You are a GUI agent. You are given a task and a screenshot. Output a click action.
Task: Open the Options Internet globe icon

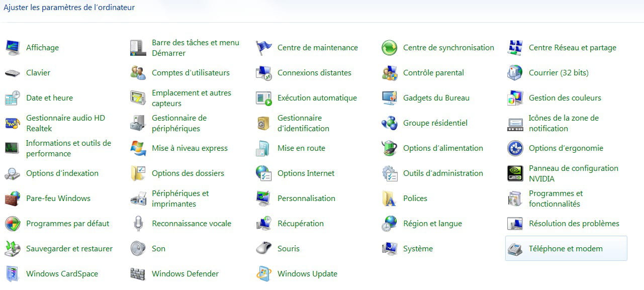point(264,173)
